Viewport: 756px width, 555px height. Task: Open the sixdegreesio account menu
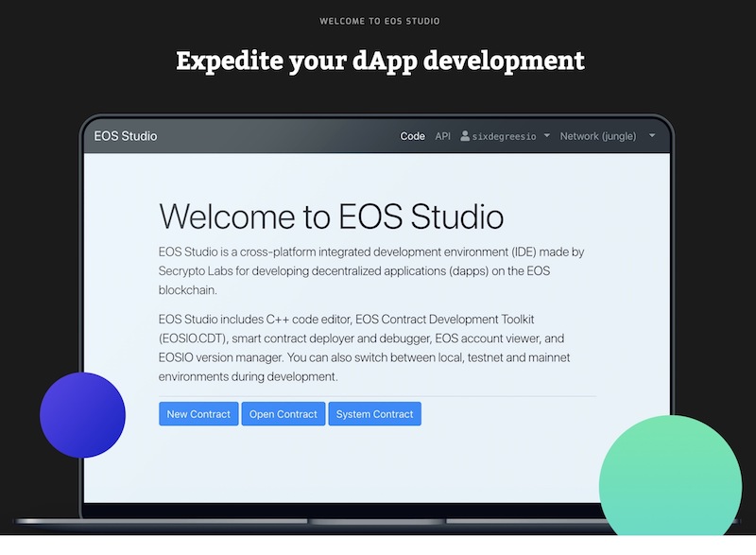tap(505, 136)
